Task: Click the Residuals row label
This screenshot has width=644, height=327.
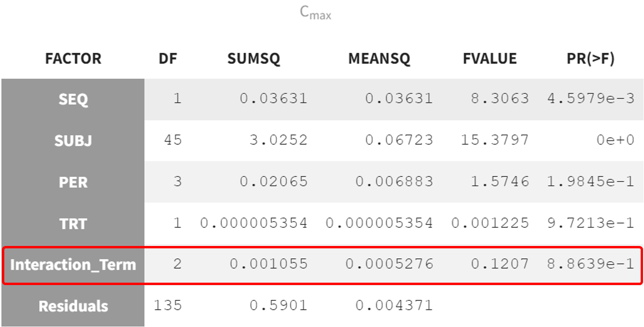Action: tap(73, 306)
